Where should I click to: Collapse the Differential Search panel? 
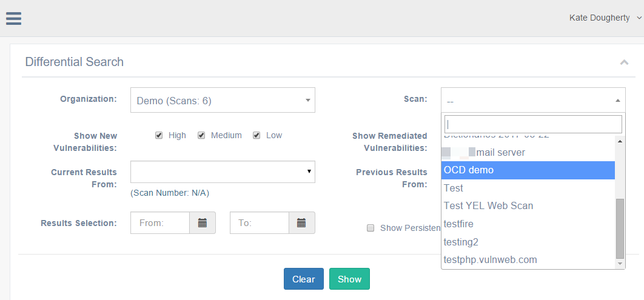pyautogui.click(x=624, y=62)
